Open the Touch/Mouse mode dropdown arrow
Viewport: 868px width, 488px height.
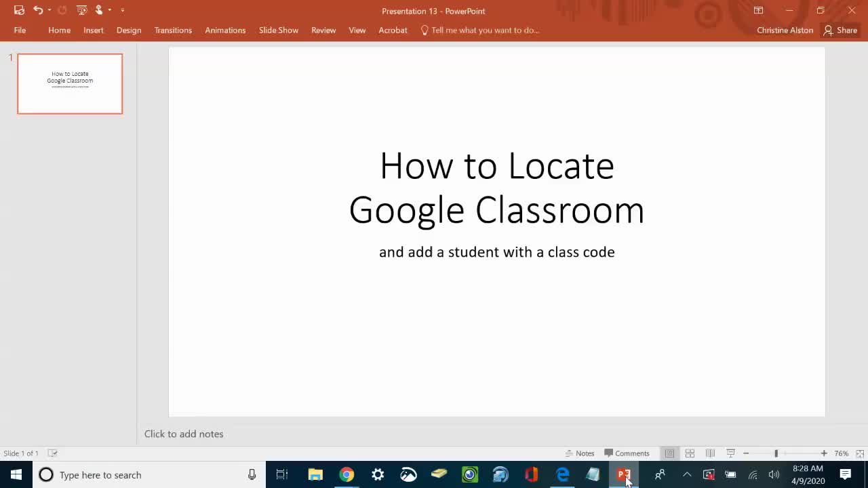pos(109,10)
